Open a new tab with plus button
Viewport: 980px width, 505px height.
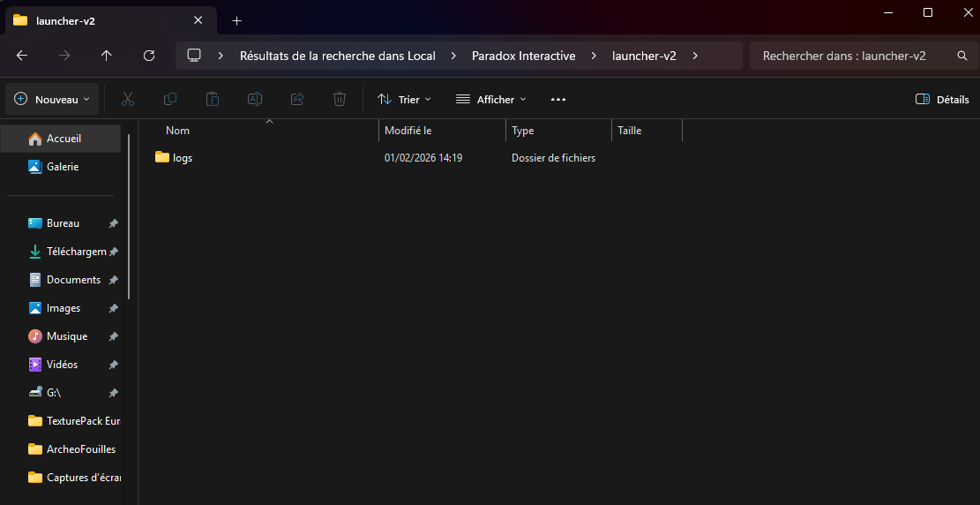[237, 20]
